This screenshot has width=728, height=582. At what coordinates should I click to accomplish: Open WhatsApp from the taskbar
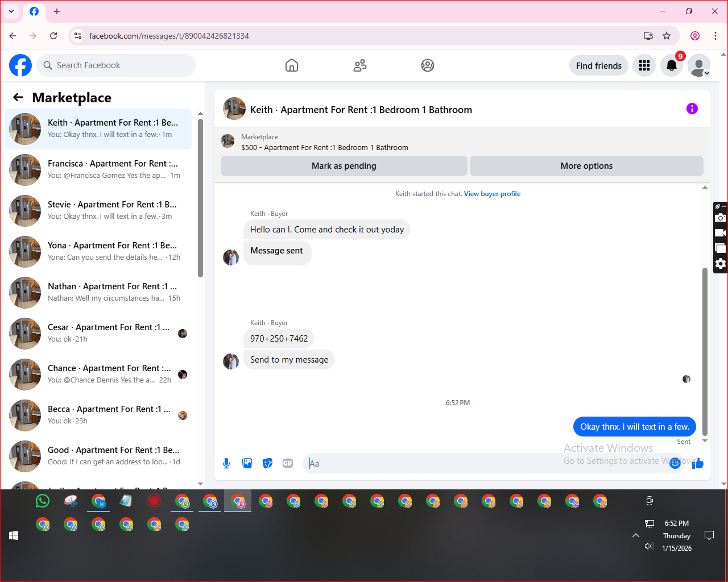pyautogui.click(x=43, y=501)
